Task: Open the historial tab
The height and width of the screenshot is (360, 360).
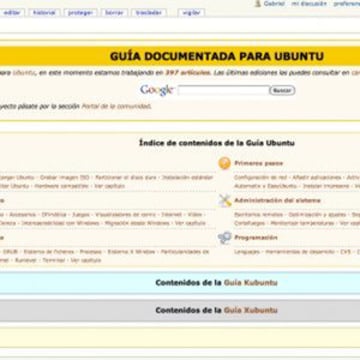Action: [44, 13]
